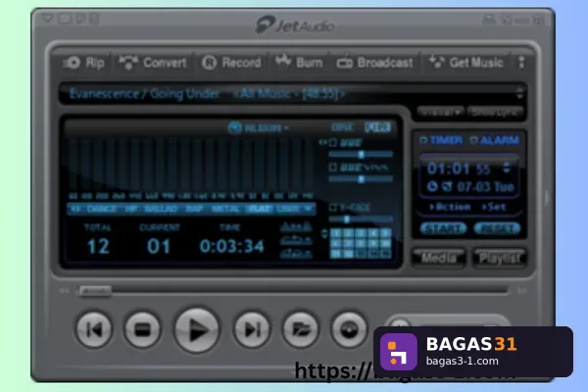Select the RAP equalizer preset
This screenshot has height=392, width=588.
click(194, 209)
